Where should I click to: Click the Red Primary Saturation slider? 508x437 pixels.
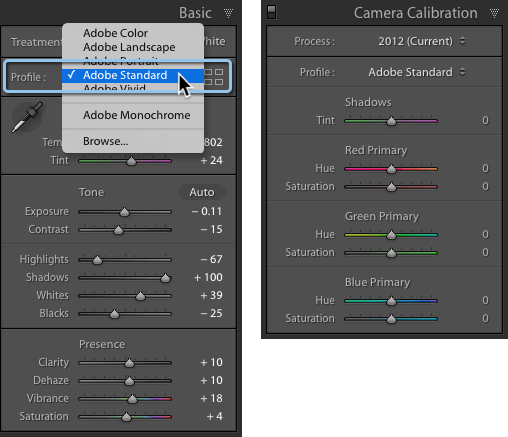pos(391,187)
